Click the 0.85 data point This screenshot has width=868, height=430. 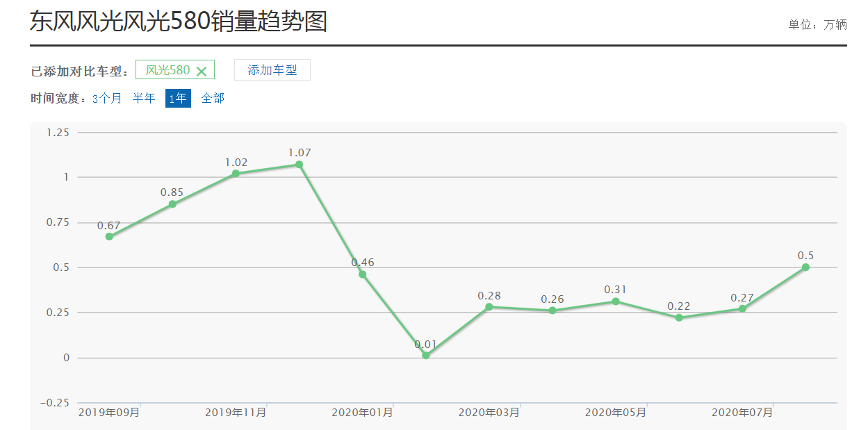[x=172, y=204]
